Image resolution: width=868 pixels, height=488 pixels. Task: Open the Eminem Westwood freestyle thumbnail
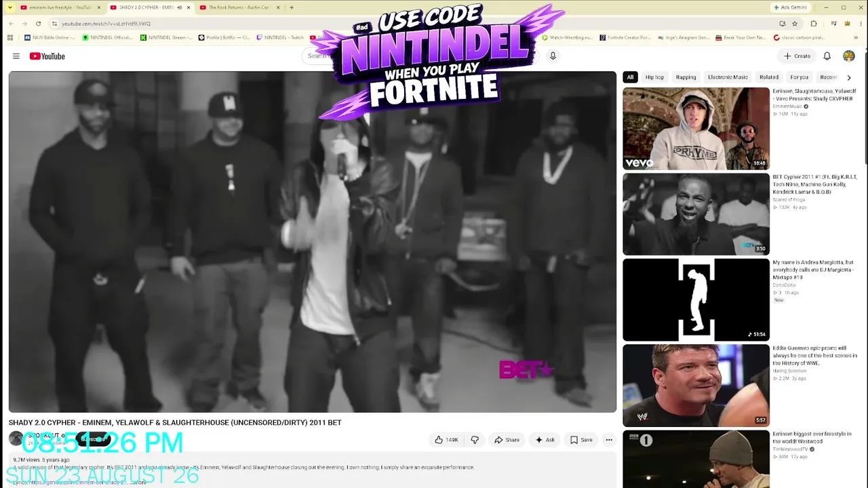point(696,460)
